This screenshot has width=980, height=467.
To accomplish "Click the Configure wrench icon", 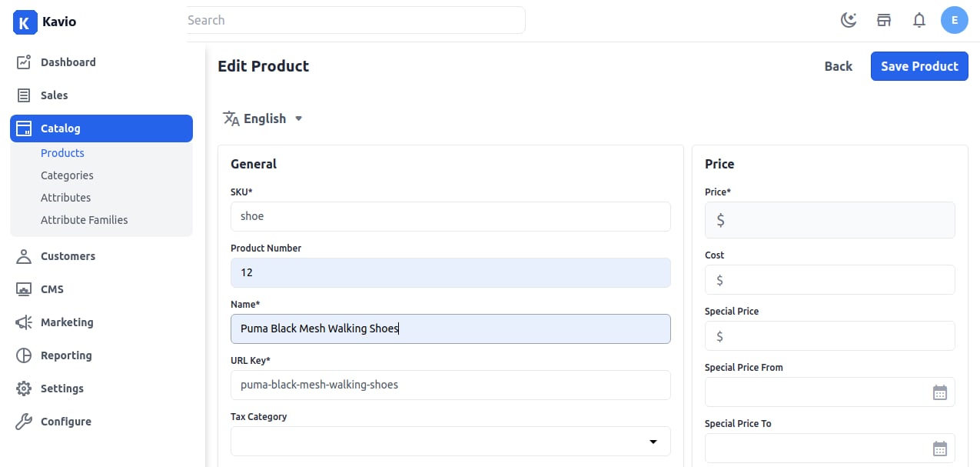I will pos(25,422).
